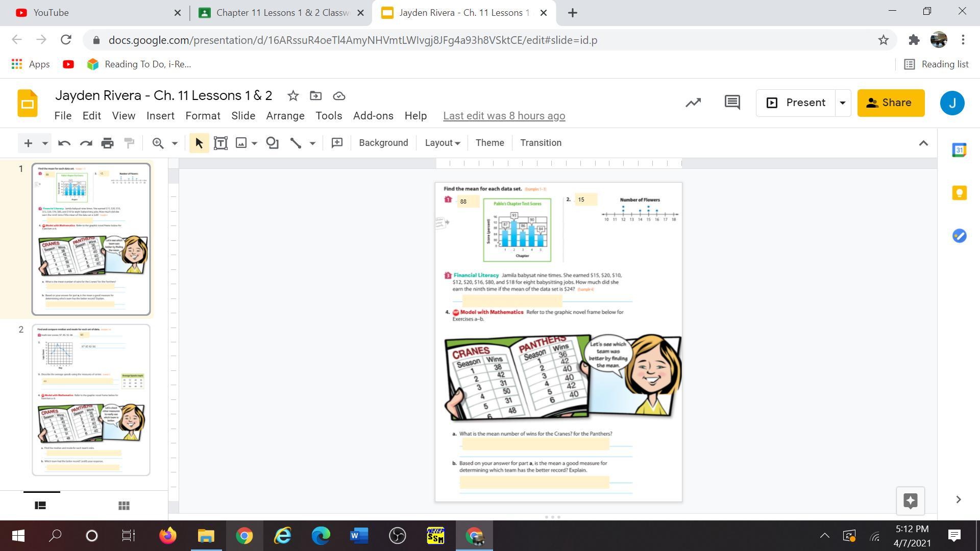980x551 pixels.
Task: Click the Print icon in toolbar
Action: [x=107, y=143]
